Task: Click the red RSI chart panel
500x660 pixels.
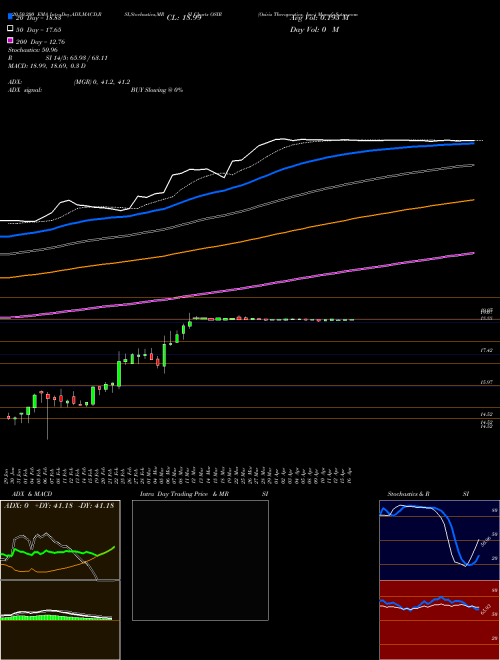Action: (439, 620)
